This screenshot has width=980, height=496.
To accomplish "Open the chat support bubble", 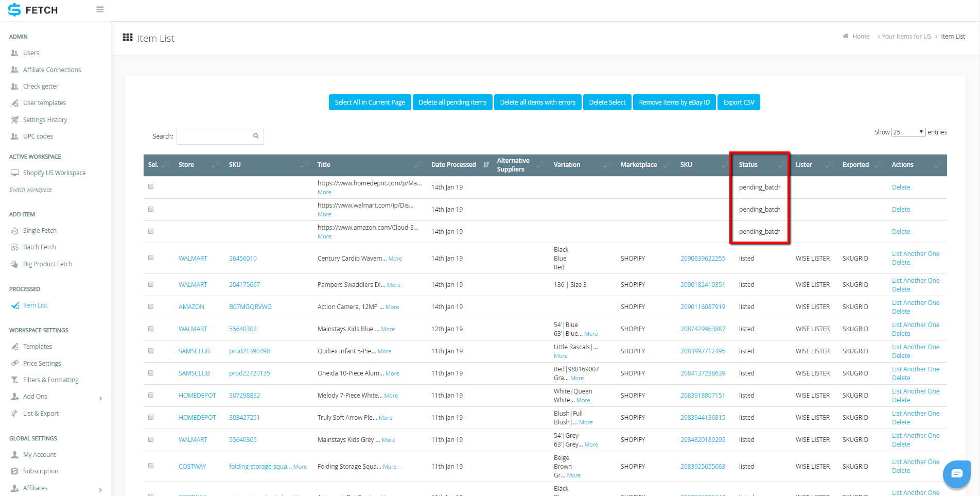I will pyautogui.click(x=956, y=474).
